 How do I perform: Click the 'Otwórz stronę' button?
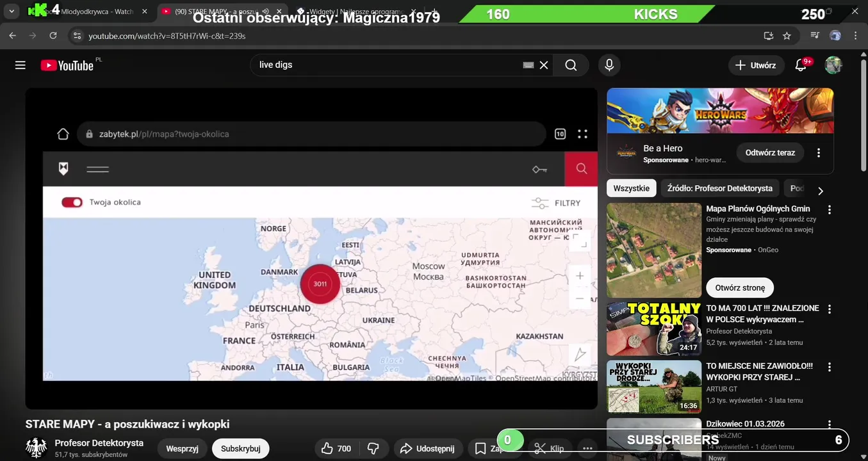(x=740, y=287)
